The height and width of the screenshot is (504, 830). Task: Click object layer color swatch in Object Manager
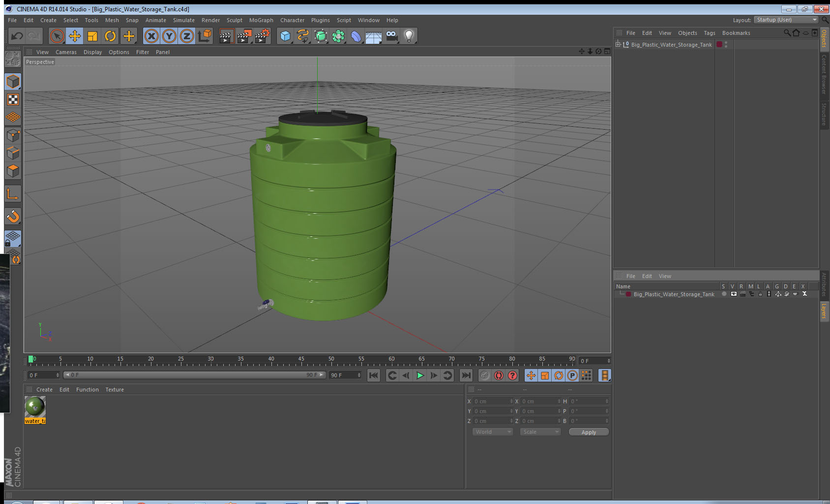[x=719, y=44]
